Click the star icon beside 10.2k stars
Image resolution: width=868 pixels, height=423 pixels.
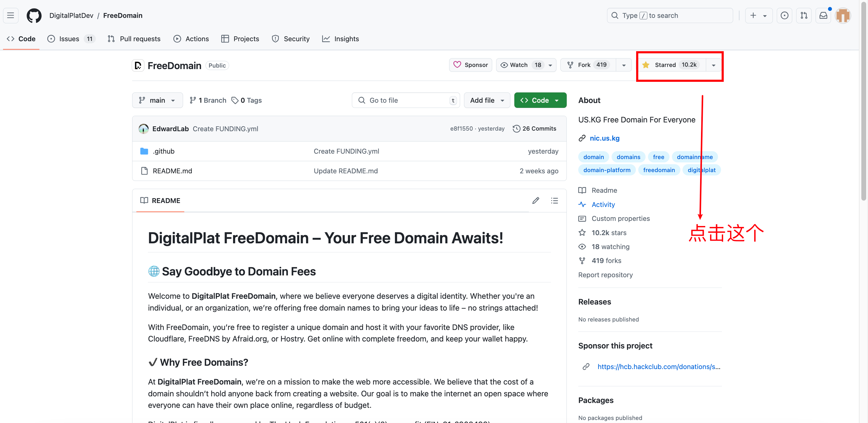tap(582, 233)
